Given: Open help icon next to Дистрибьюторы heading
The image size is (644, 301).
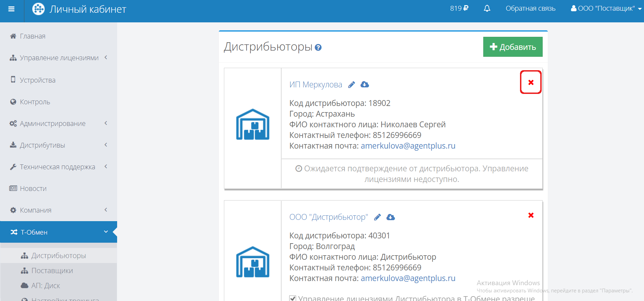Looking at the screenshot, I should click(x=318, y=47).
